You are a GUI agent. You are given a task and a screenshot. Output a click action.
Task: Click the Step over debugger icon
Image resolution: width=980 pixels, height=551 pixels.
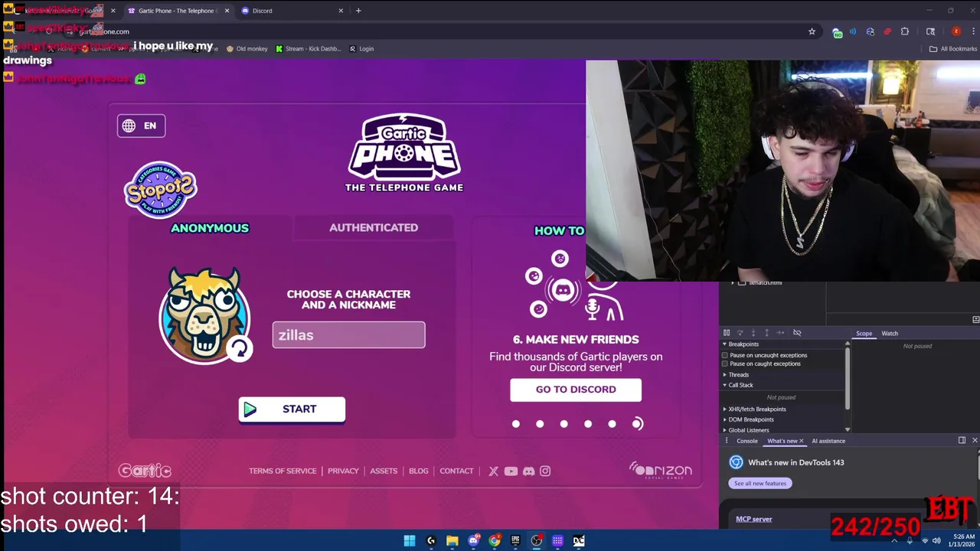(x=740, y=333)
